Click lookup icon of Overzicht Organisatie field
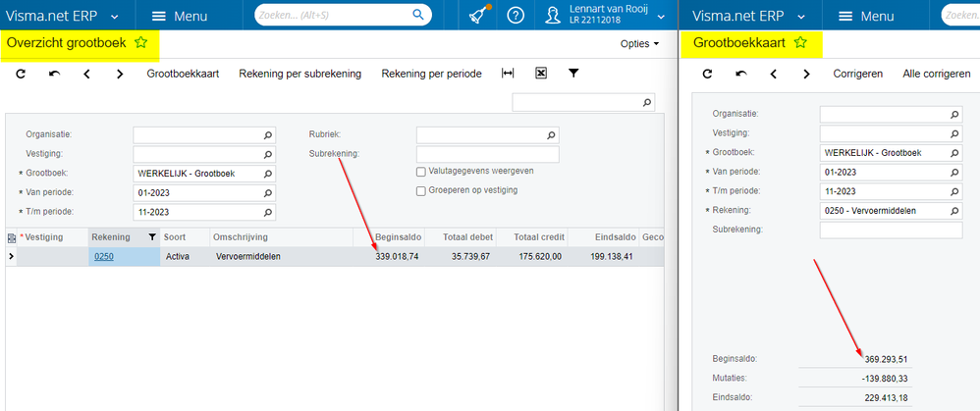 pyautogui.click(x=267, y=135)
